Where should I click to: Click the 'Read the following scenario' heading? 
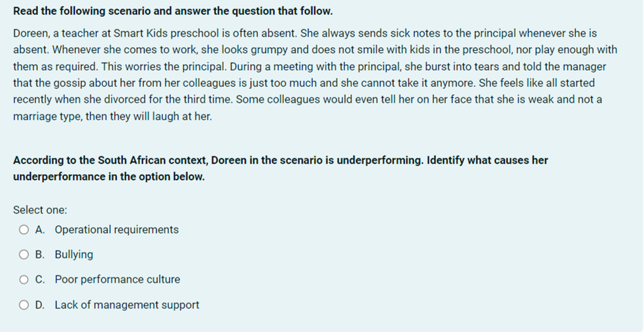173,11
